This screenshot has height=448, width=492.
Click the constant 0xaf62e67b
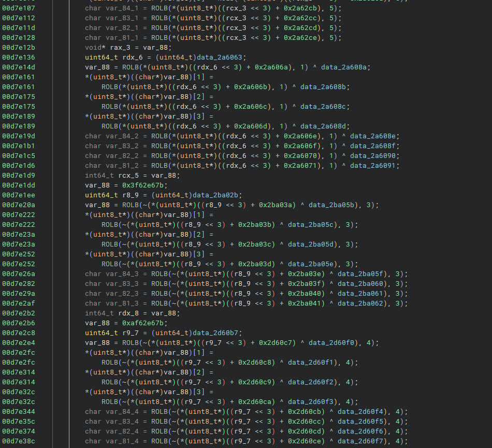point(143,323)
